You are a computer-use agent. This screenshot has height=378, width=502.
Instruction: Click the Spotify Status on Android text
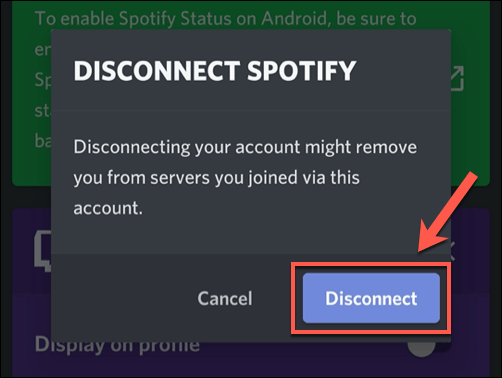coord(226,18)
